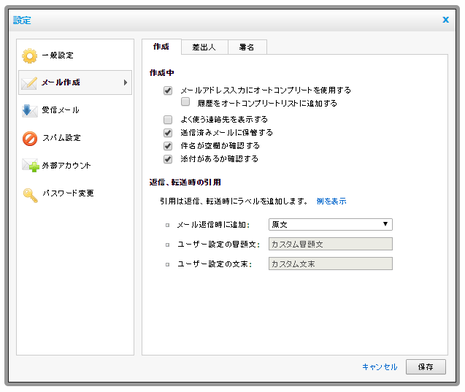Click the envelope plus icon for 外部アカウント

[30, 165]
